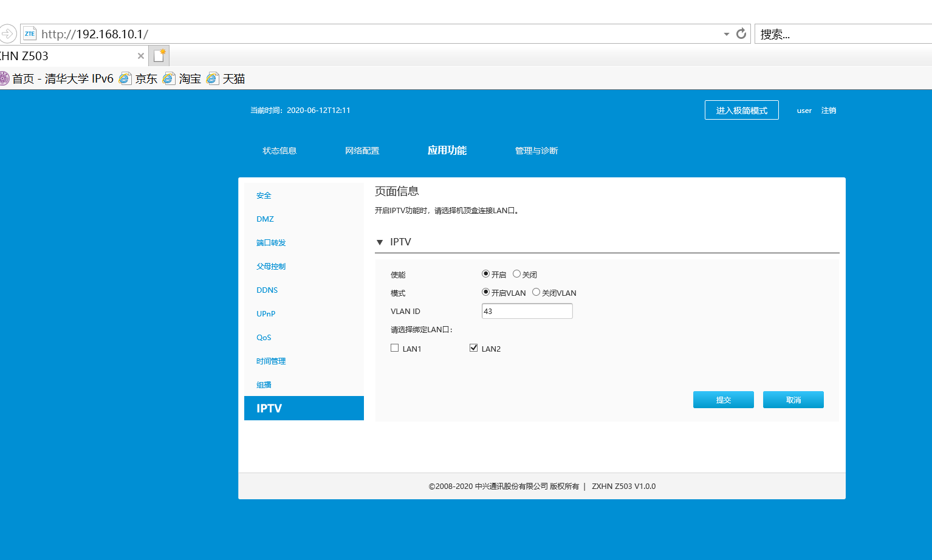Open the 安全 sidebar item

point(264,196)
